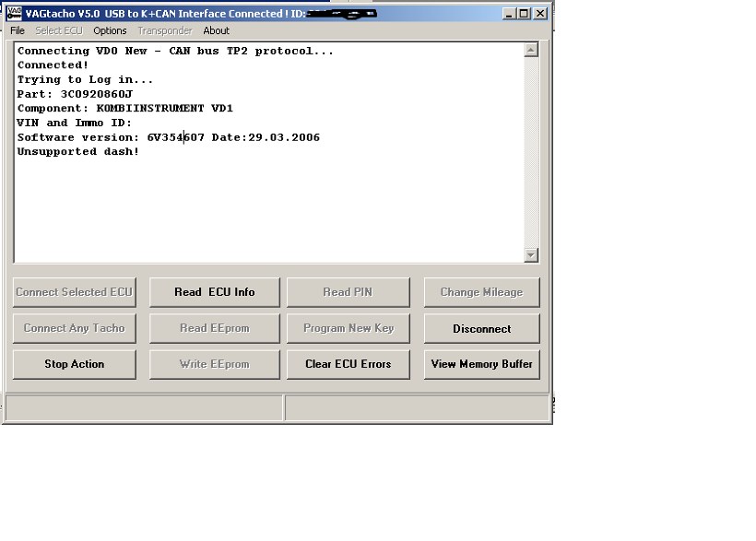Open the Select ECU menu
Screen dimensions: 756x541
coord(59,30)
